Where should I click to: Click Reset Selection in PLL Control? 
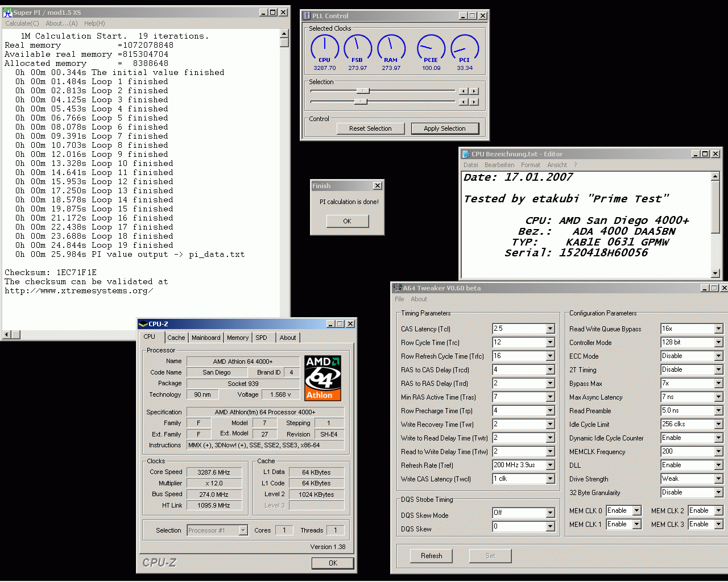[370, 128]
